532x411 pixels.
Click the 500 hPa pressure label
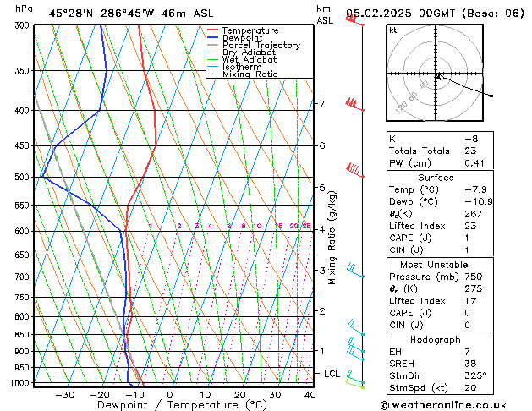pos(24,177)
